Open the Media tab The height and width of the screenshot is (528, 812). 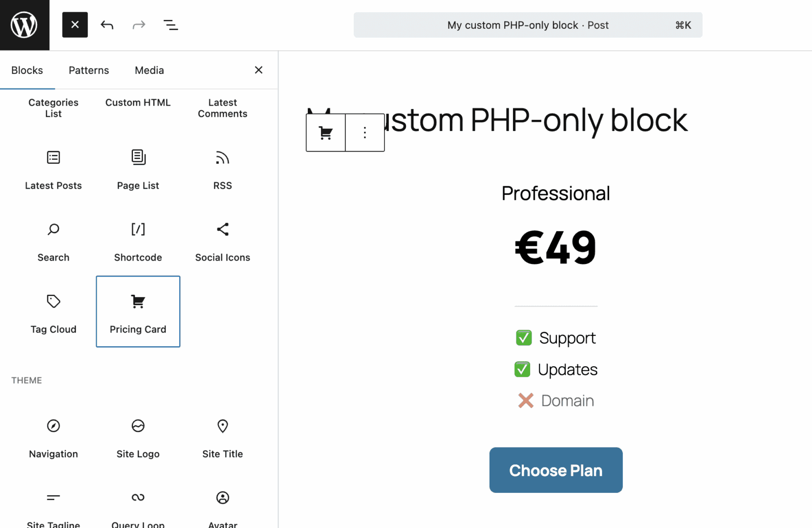click(149, 70)
